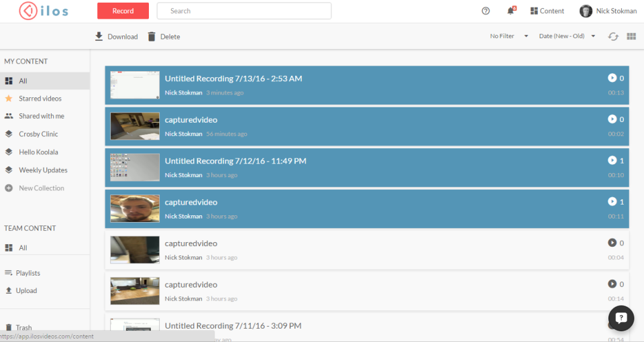Viewport: 644px width, 342px height.
Task: Open the Date (New - Old) sort dropdown
Action: [x=567, y=36]
